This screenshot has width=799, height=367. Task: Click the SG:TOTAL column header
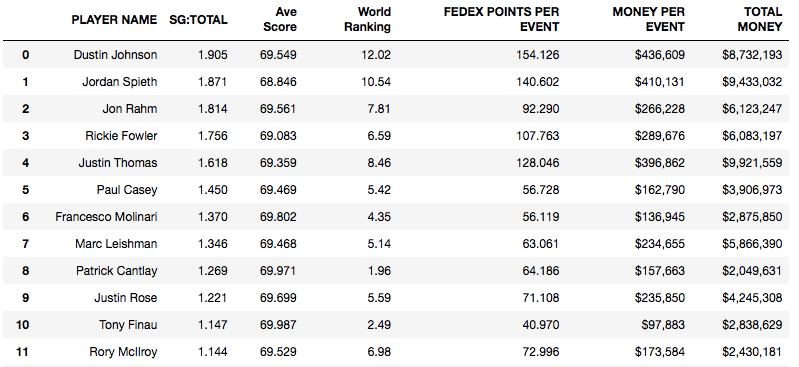[x=198, y=20]
